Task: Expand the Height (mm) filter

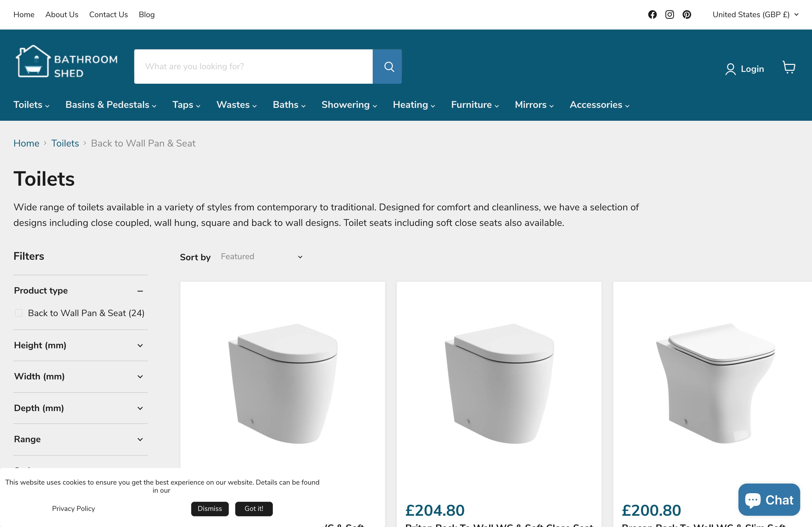Action: coord(140,346)
